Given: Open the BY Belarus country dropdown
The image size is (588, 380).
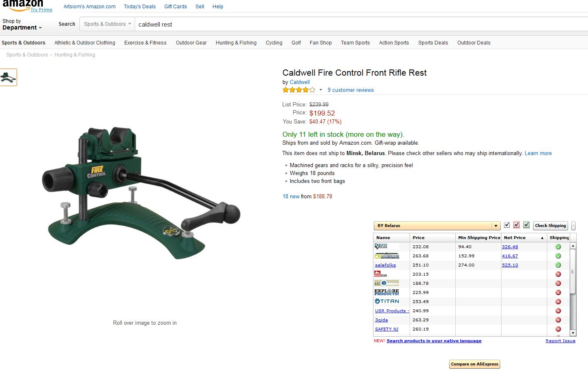Looking at the screenshot, I should 436,226.
